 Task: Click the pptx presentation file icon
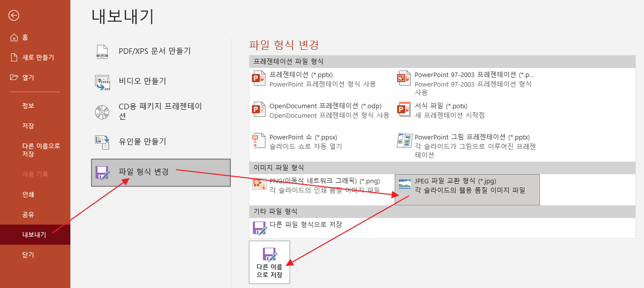[258, 79]
